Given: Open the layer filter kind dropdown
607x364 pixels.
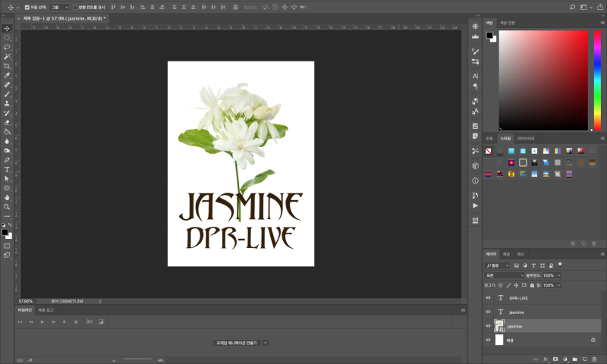Looking at the screenshot, I should point(497,265).
